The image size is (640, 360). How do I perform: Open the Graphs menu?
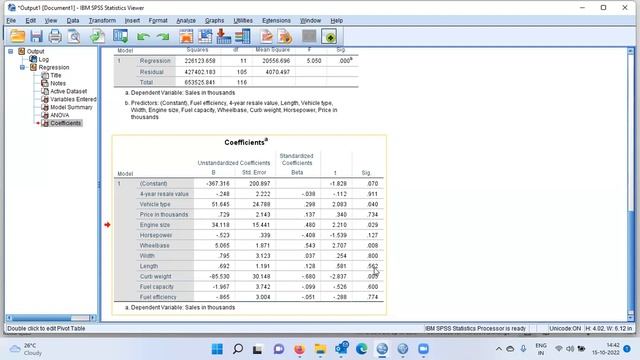coord(214,20)
